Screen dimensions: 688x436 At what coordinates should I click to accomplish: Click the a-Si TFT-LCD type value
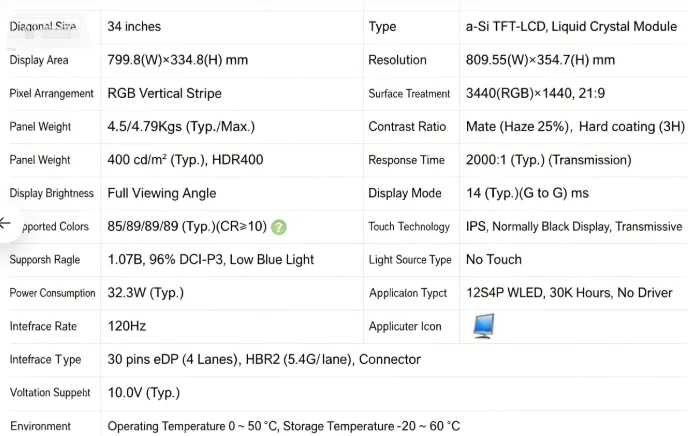(x=571, y=26)
